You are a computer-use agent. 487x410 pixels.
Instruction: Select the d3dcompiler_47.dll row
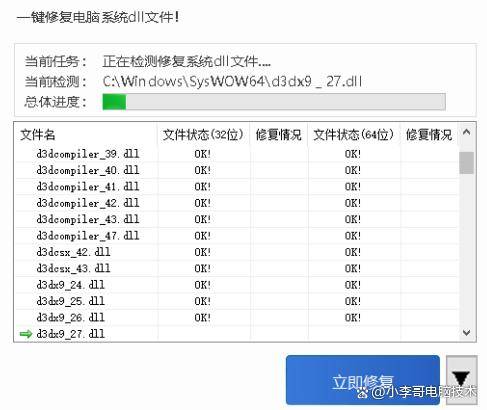pos(237,236)
